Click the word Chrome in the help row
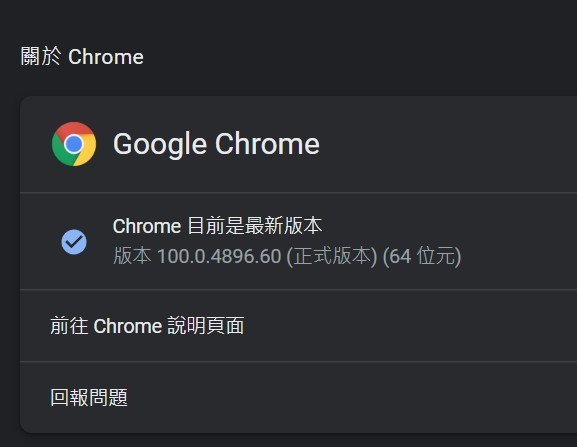This screenshot has height=447, width=577. (x=128, y=326)
